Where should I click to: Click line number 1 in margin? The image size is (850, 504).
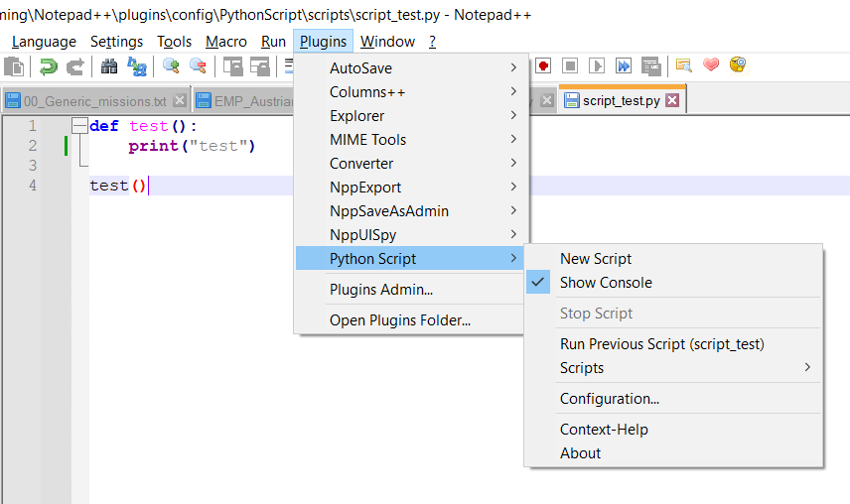pyautogui.click(x=33, y=126)
